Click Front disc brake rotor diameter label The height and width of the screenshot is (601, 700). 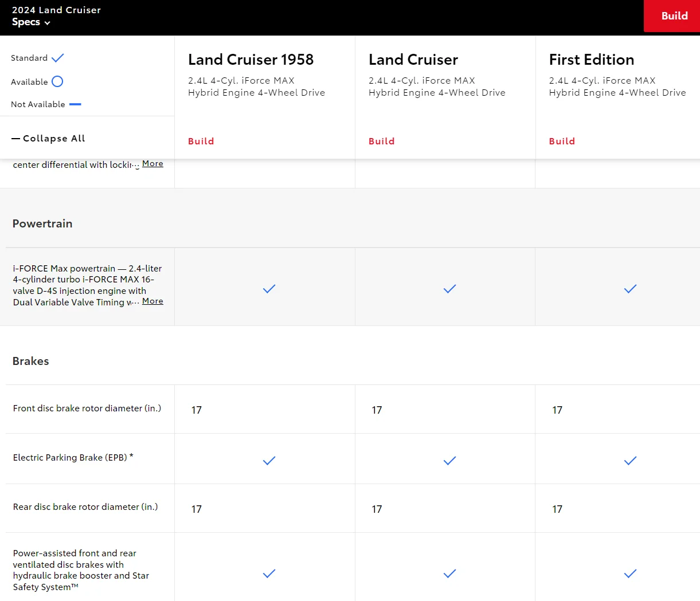pyautogui.click(x=87, y=408)
